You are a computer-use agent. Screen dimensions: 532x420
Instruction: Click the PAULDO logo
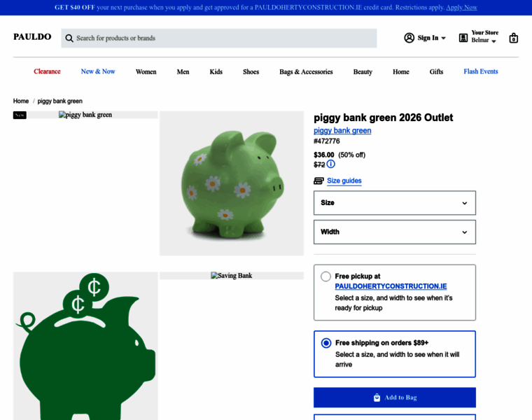pos(32,36)
